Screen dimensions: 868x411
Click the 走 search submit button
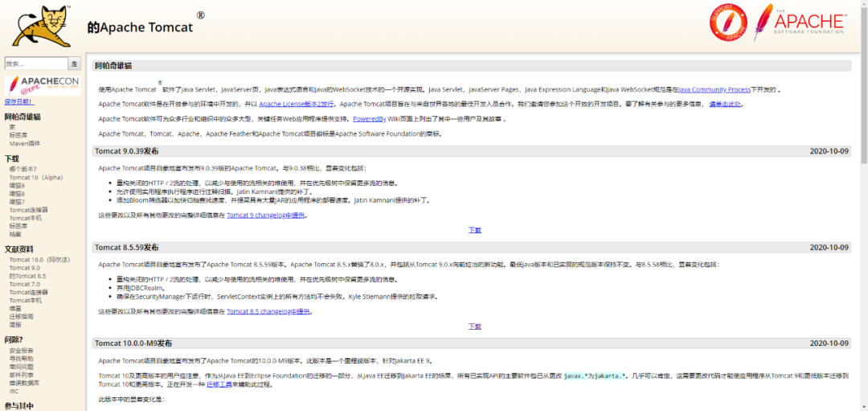pyautogui.click(x=75, y=64)
